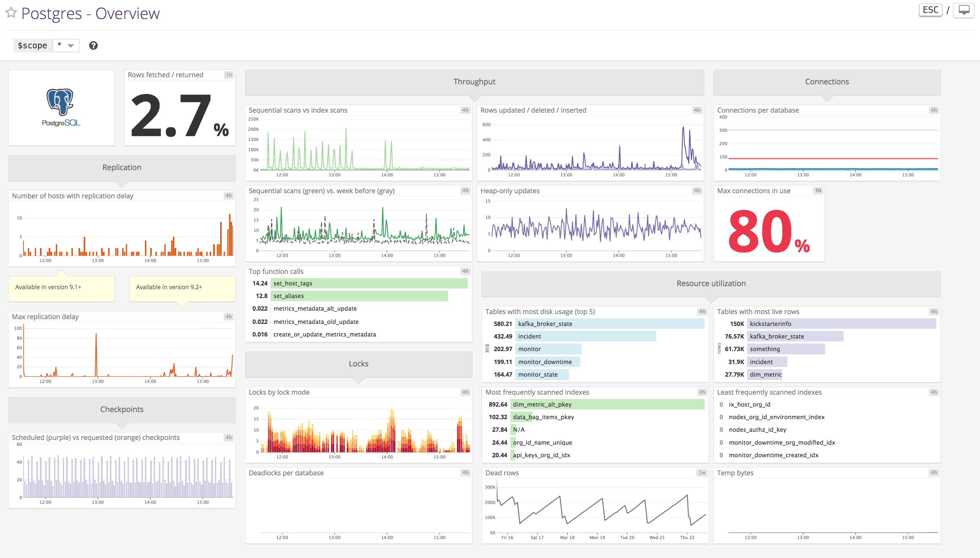Screen dimensions: 980x558
Task: Click the 4h badge on Sequential scans vs index scans
Action: tap(465, 110)
